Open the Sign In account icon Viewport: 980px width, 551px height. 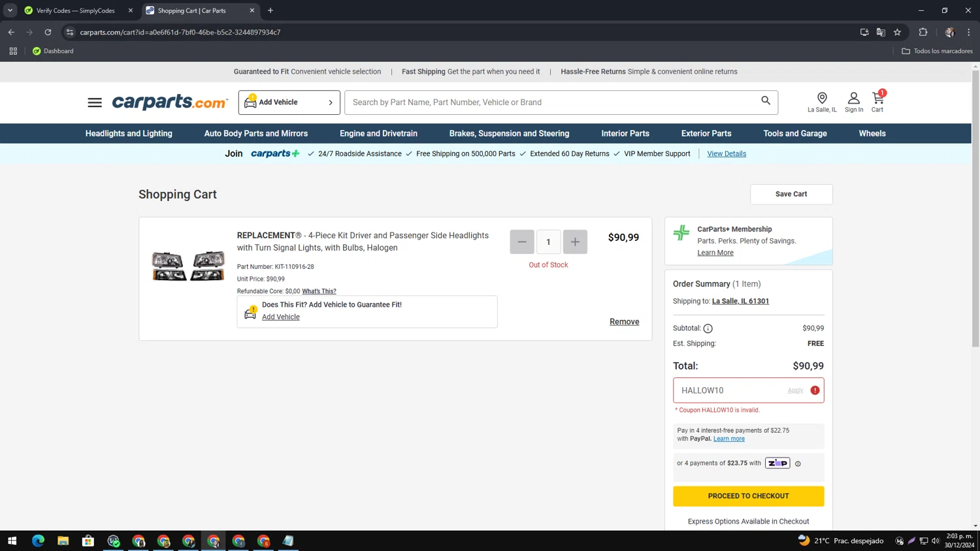pyautogui.click(x=853, y=102)
